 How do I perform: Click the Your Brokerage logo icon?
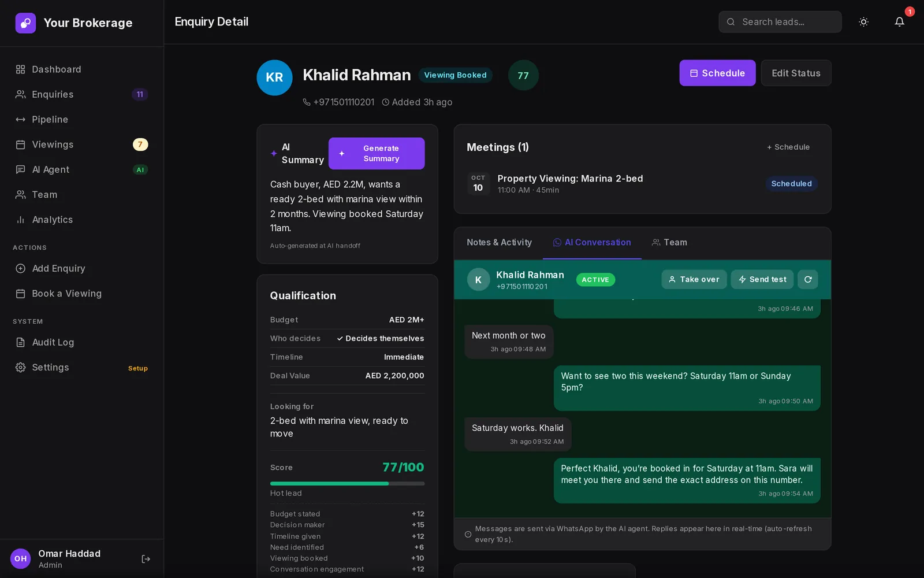point(25,23)
